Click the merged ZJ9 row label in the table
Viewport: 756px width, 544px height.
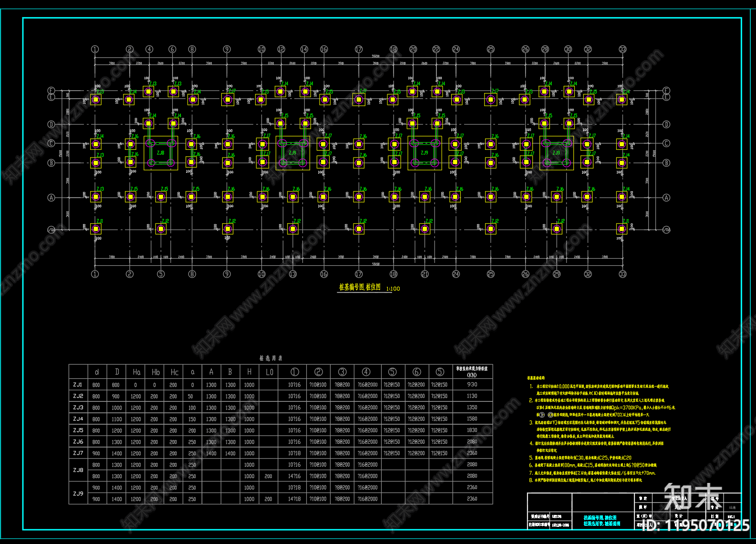78,493
